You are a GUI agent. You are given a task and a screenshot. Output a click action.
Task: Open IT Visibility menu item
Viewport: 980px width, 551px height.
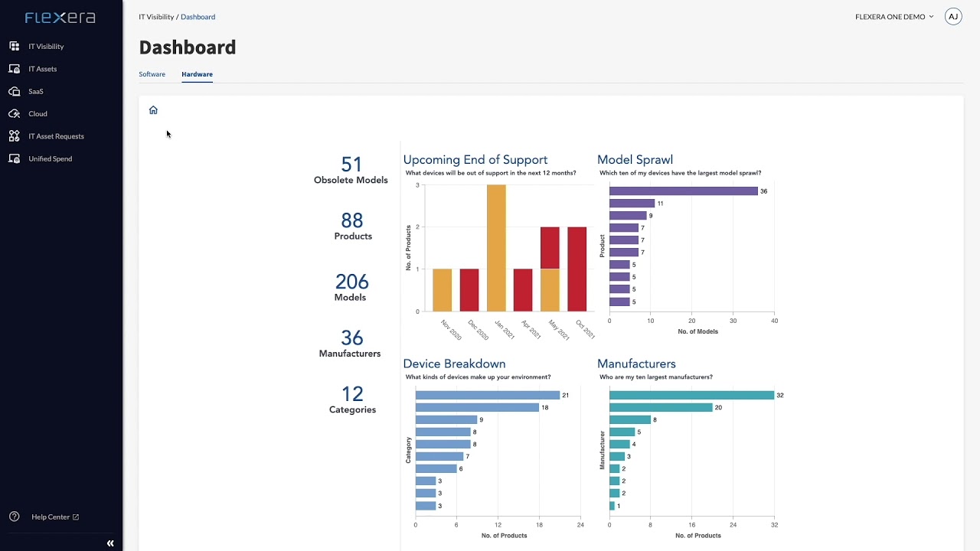click(46, 47)
